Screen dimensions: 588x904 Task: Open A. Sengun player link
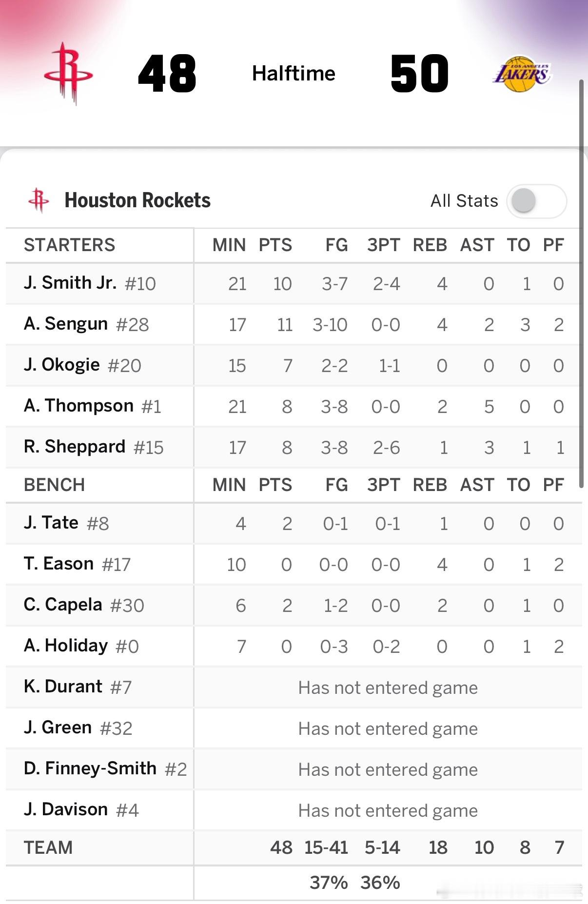(66, 324)
